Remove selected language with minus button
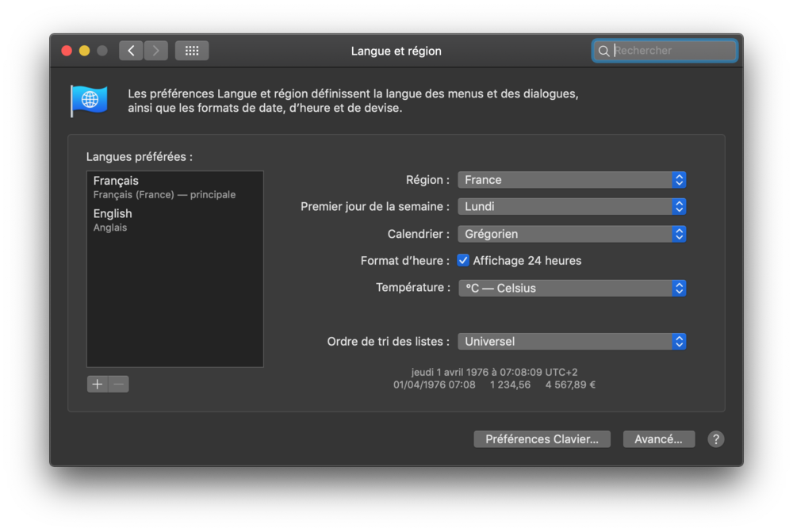 tap(118, 384)
